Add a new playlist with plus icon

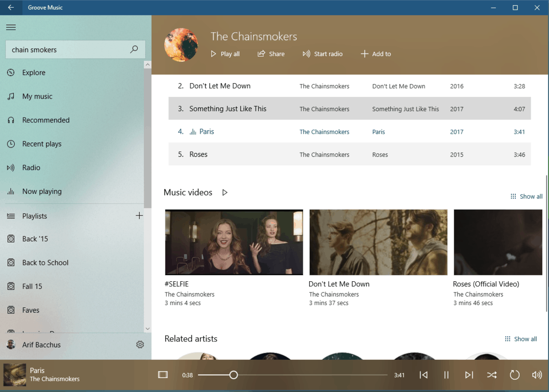pos(139,216)
